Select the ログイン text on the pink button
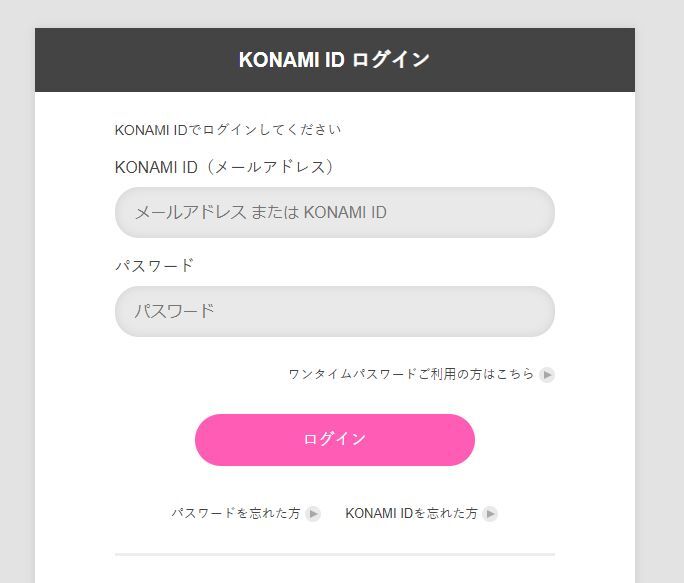684x583 pixels. point(334,440)
